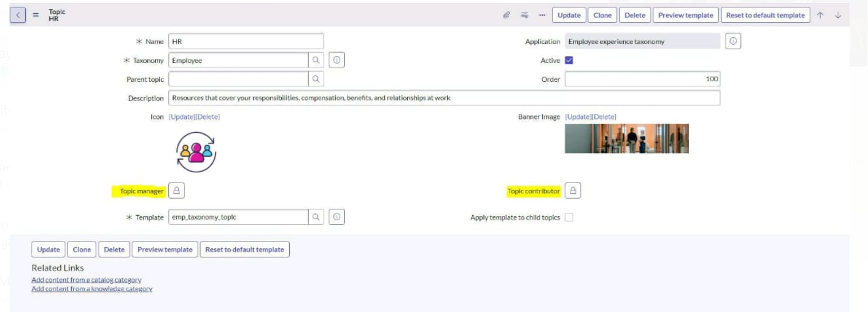The width and height of the screenshot is (868, 312).
Task: Open Add content from a knowledge category
Action: pyautogui.click(x=92, y=289)
